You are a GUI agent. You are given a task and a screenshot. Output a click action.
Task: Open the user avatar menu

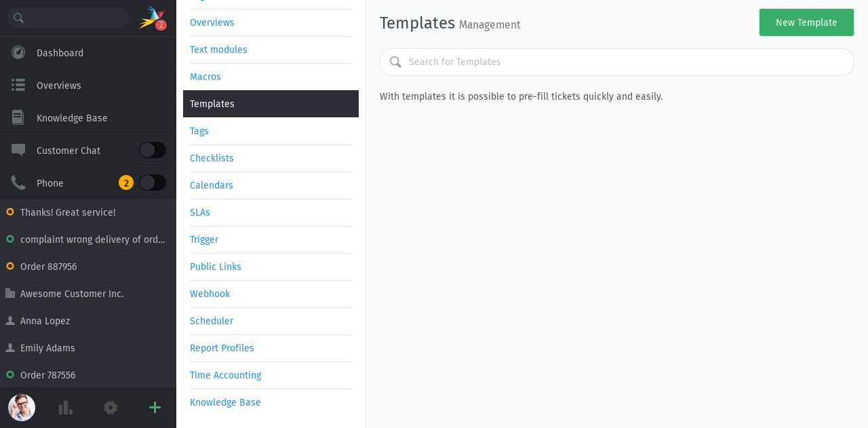click(x=22, y=408)
